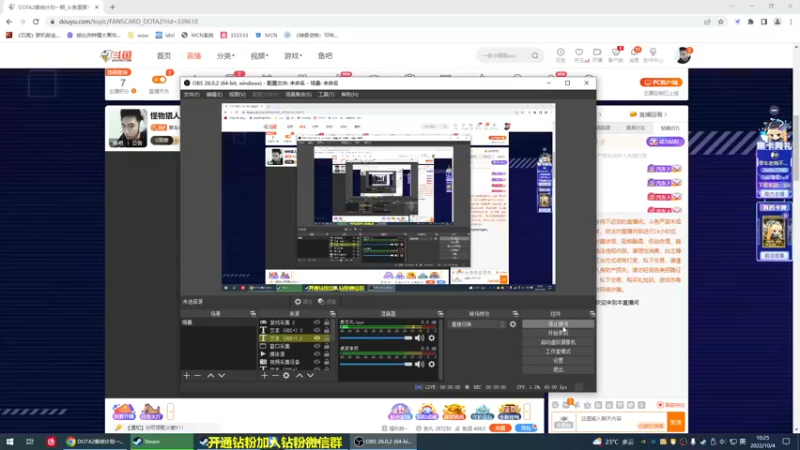This screenshot has height=450, width=800.
Task: Remove selected scene with minus button
Action: click(x=197, y=376)
